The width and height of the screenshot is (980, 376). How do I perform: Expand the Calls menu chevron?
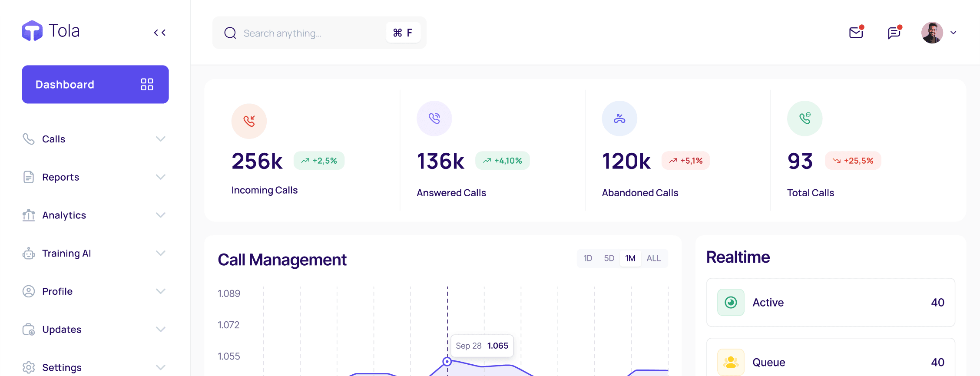point(161,139)
